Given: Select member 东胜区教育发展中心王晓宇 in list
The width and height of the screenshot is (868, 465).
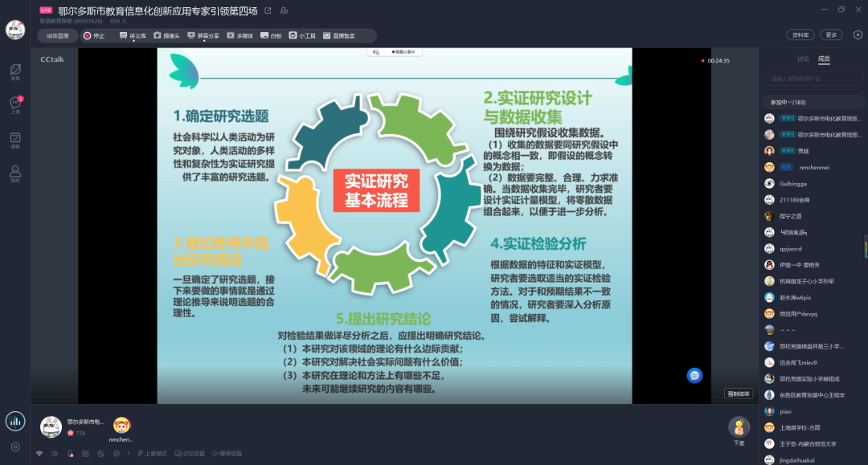Looking at the screenshot, I should pos(813,395).
